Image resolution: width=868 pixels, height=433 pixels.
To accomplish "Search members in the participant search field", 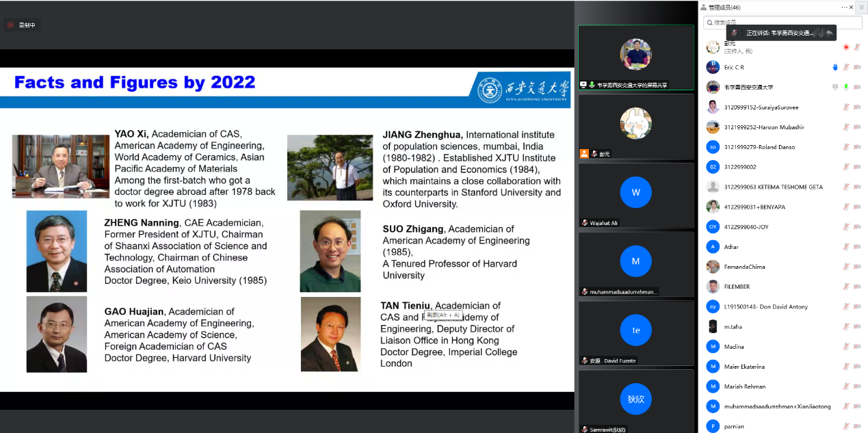I will coord(782,23).
